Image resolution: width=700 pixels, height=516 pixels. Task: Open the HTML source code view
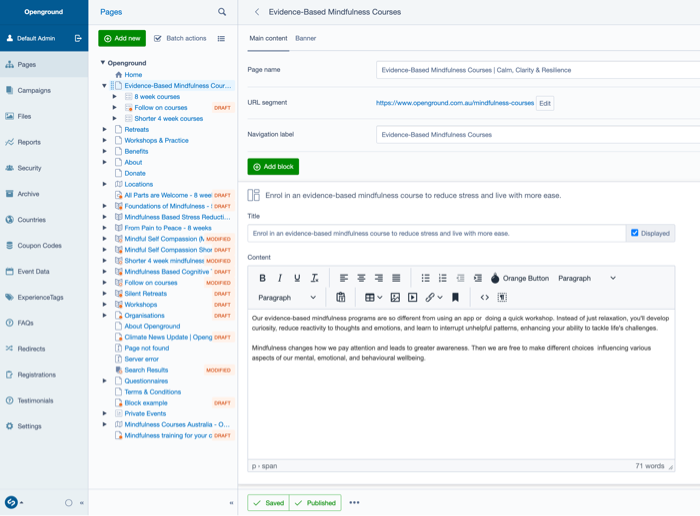pos(485,297)
